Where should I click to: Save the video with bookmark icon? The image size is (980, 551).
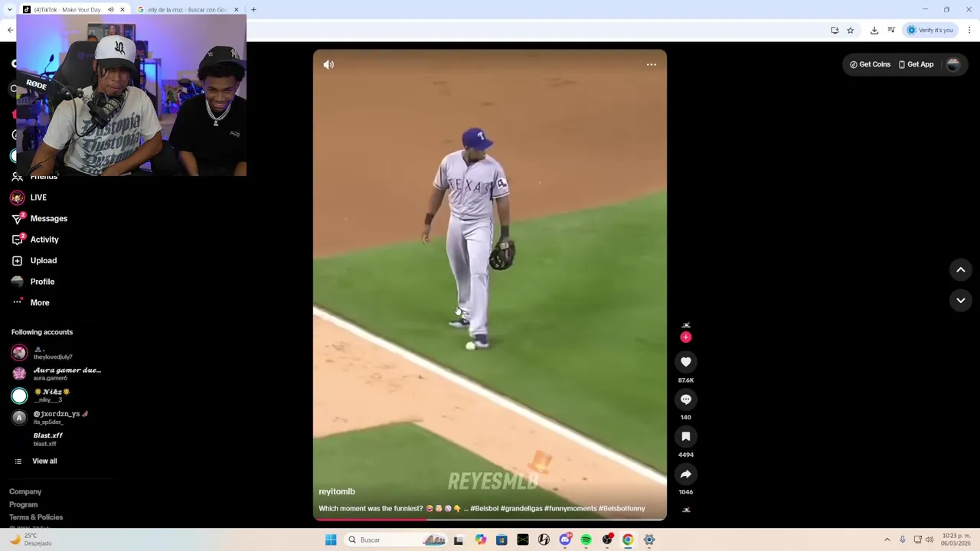pyautogui.click(x=686, y=436)
